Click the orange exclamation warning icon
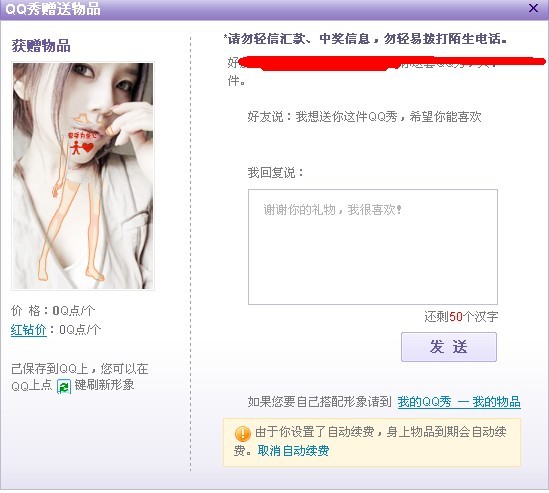The width and height of the screenshot is (549, 493). [242, 434]
